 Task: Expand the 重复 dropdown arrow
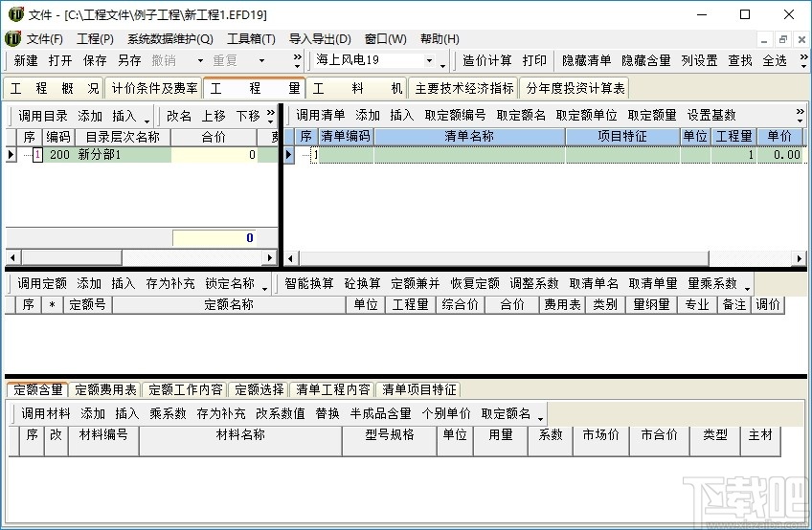[x=262, y=61]
